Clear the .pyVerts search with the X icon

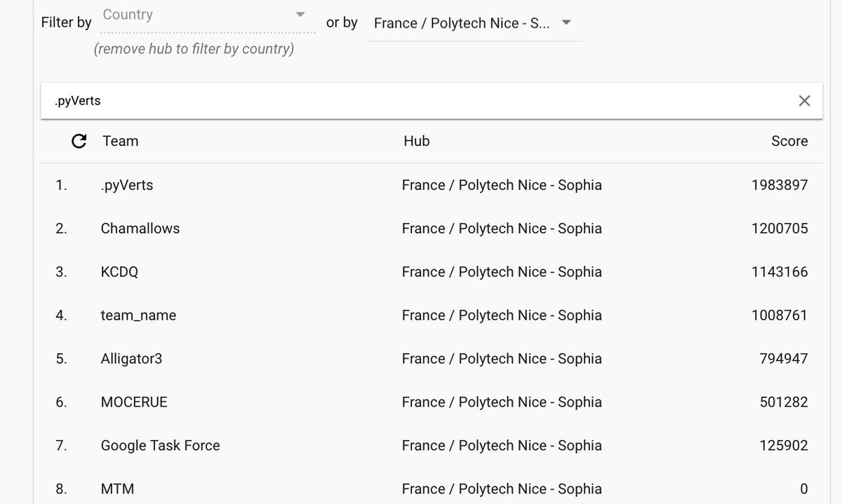(x=804, y=101)
